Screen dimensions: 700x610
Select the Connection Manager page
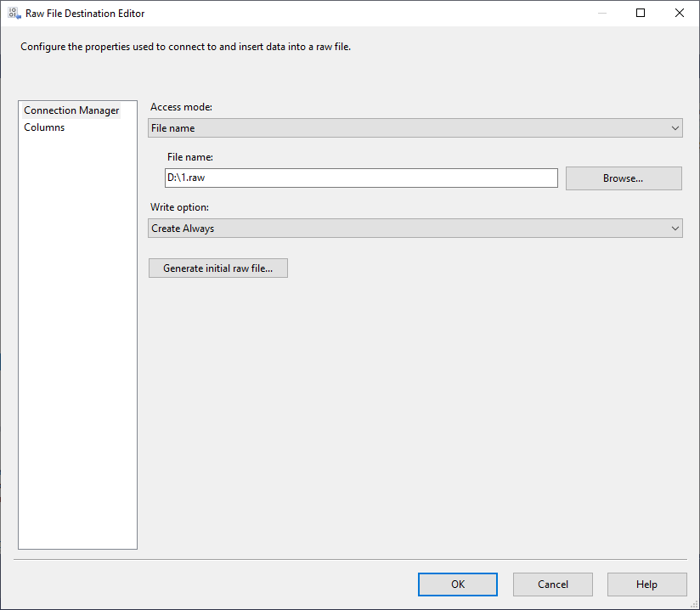(x=71, y=110)
